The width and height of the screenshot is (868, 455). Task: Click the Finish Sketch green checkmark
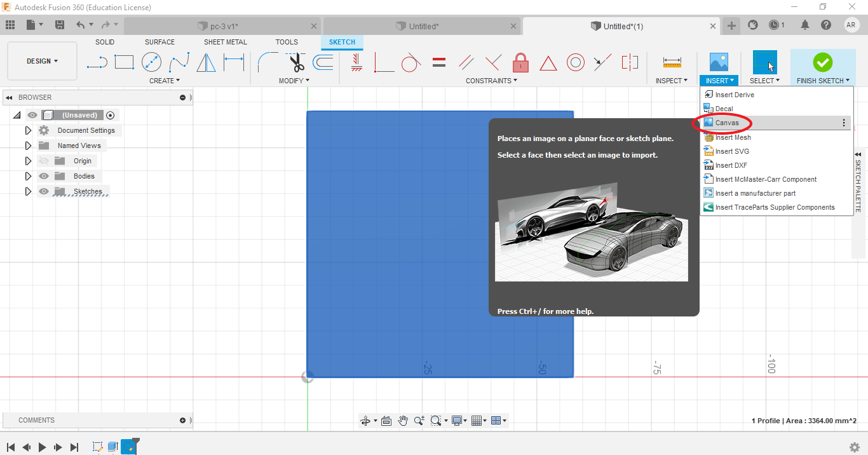[822, 62]
